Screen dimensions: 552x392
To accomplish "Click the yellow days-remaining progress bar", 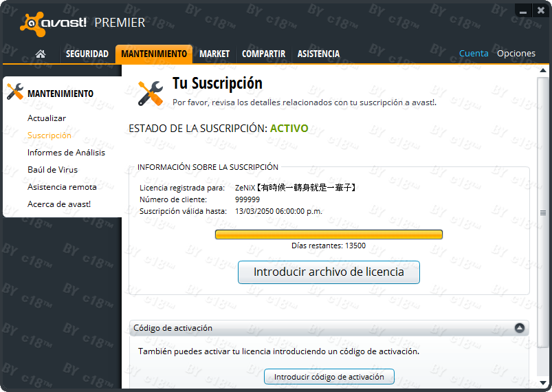I will pos(329,235).
